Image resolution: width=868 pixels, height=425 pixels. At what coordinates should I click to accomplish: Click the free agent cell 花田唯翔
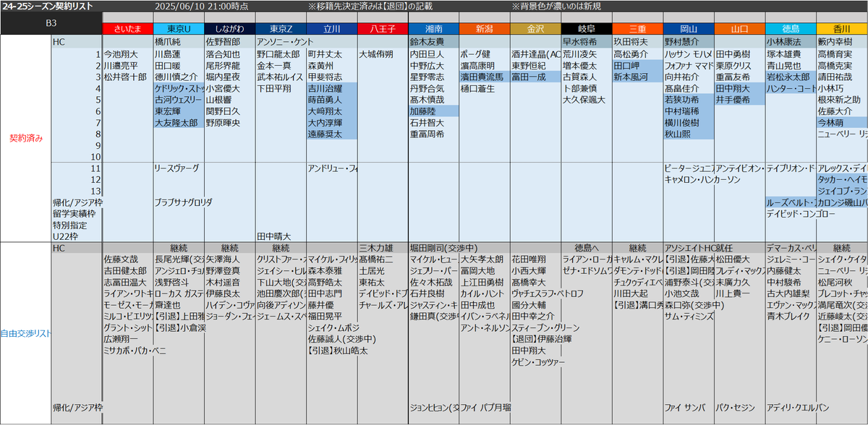click(x=535, y=259)
